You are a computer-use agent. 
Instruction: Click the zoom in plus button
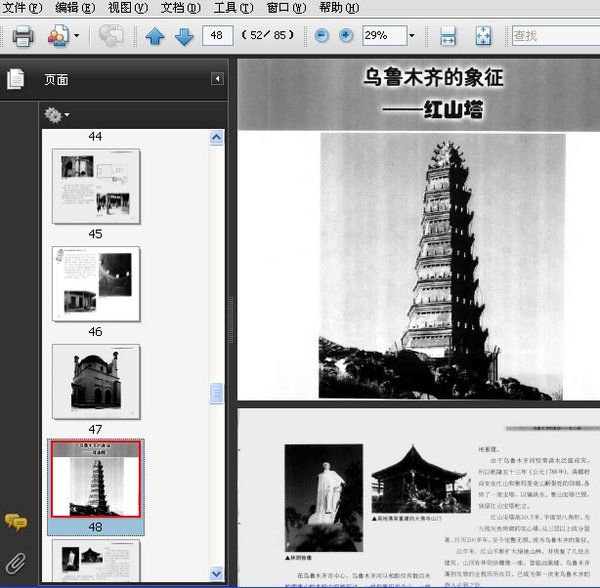(x=346, y=36)
